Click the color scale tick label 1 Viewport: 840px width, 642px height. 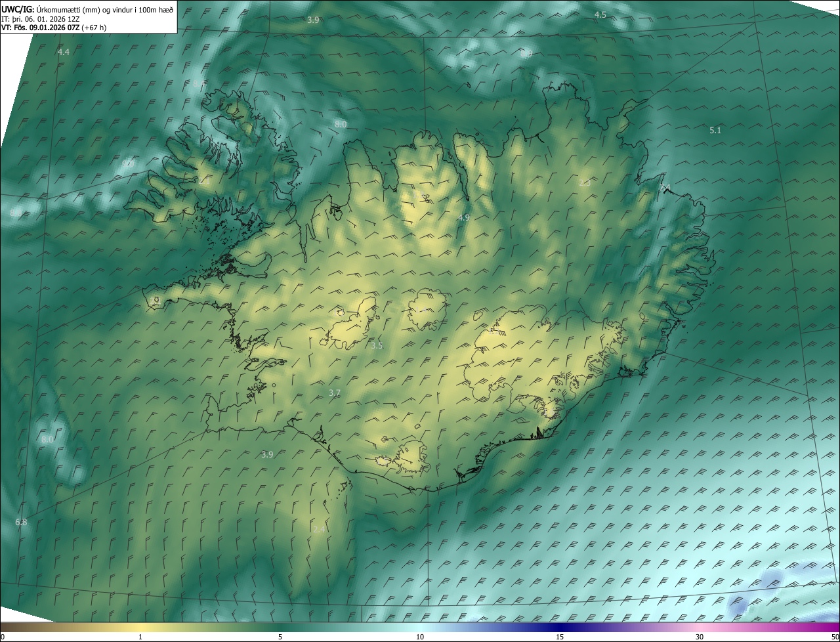[140, 637]
